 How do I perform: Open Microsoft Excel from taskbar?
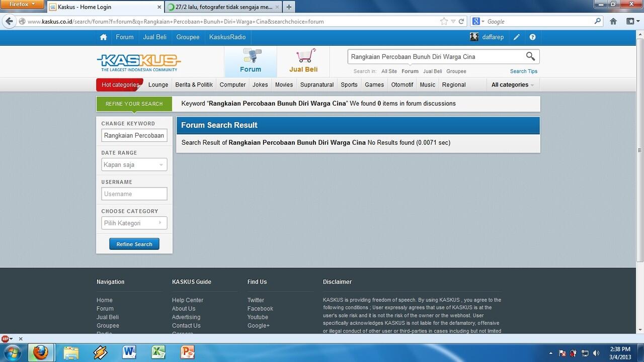159,353
